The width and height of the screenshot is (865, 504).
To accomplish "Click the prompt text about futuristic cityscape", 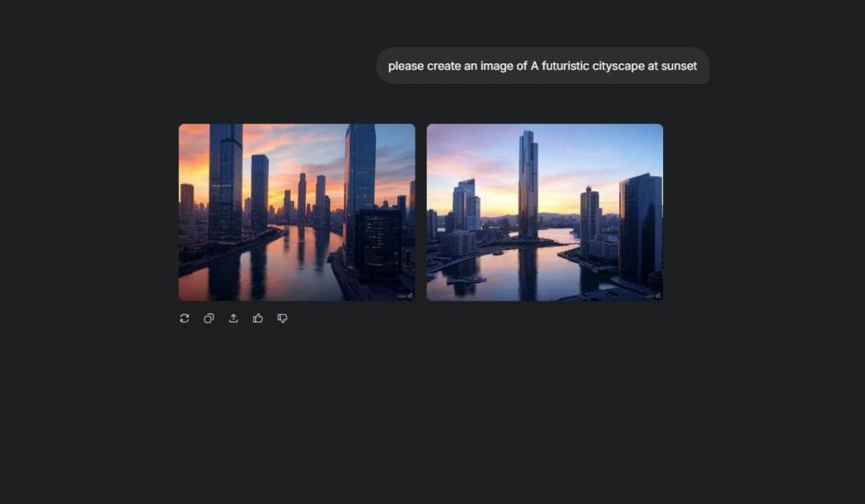I will [x=542, y=66].
